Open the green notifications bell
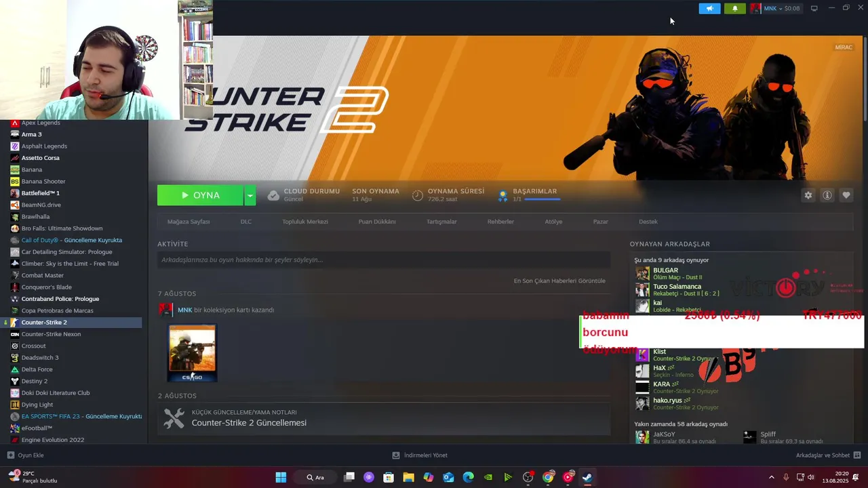 pyautogui.click(x=735, y=9)
